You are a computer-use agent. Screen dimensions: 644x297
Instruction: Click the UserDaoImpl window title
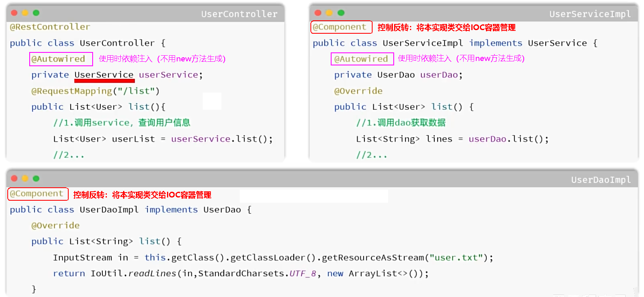point(601,180)
